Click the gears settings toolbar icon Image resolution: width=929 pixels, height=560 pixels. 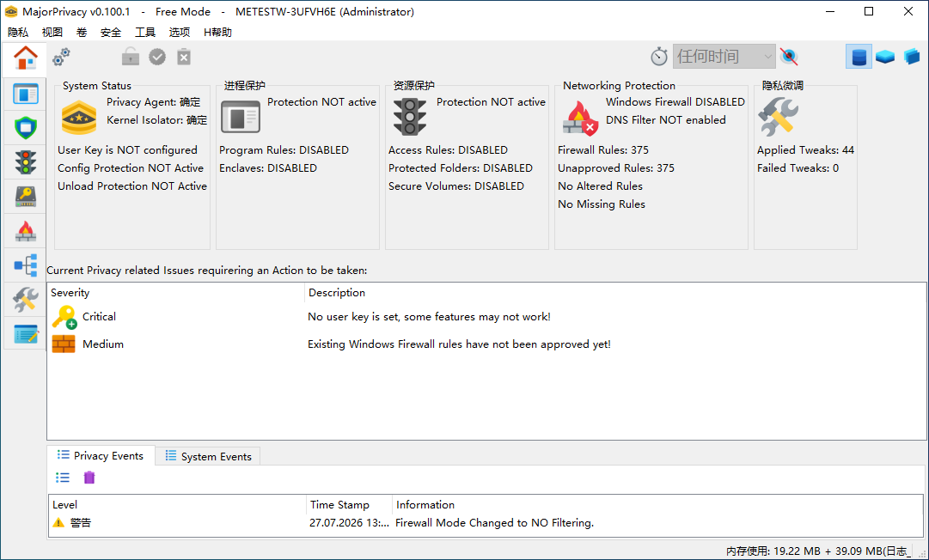61,57
